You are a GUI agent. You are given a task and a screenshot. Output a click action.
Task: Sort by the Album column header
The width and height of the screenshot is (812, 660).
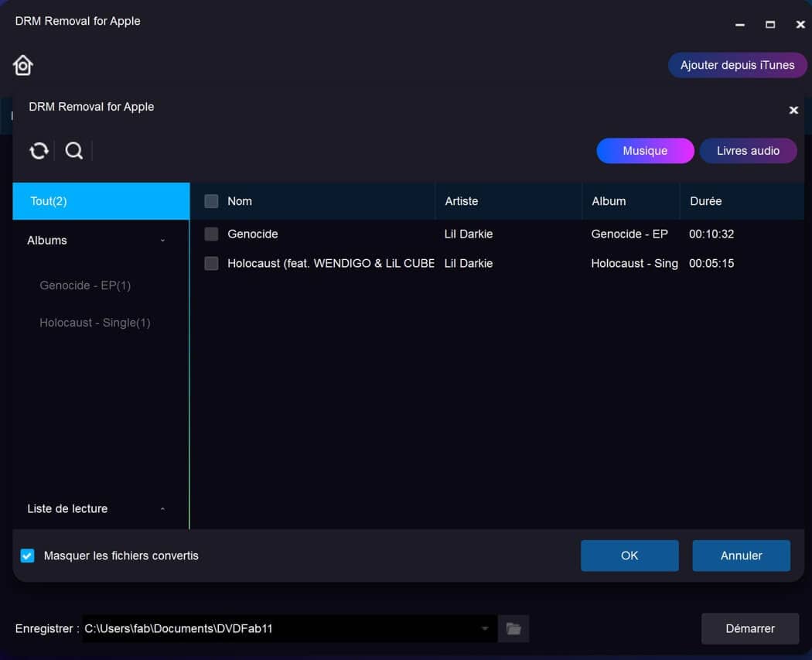609,201
